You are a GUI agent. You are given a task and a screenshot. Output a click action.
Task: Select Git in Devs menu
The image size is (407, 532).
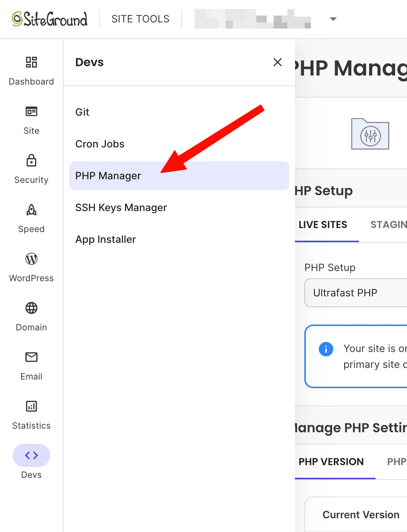179,112
